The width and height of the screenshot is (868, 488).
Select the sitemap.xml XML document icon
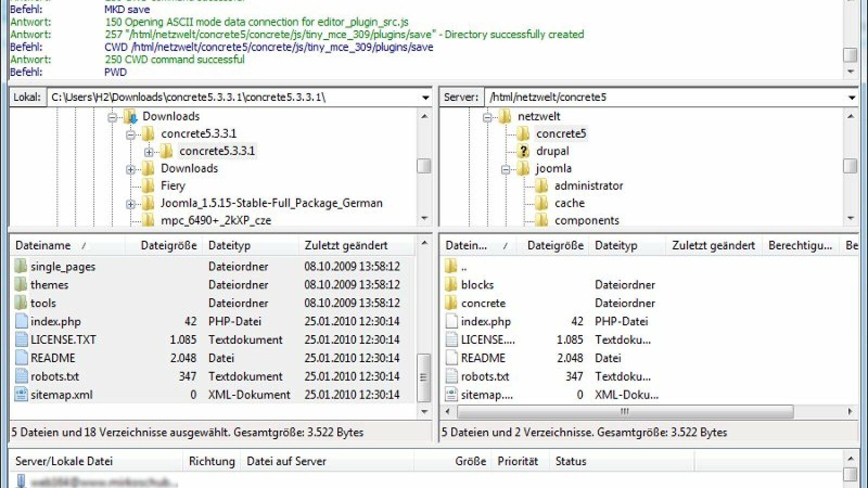21,394
